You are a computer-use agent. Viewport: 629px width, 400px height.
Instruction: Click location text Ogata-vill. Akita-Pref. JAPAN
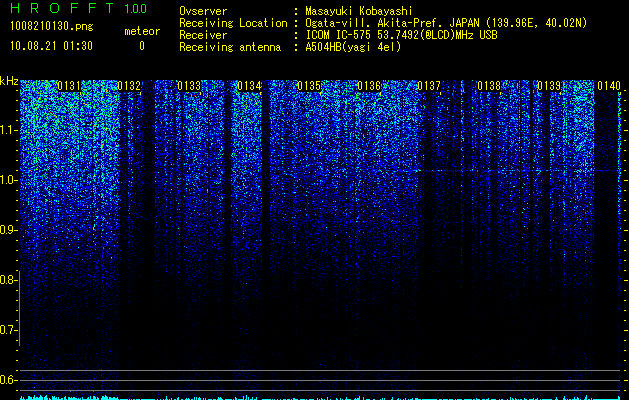(392, 23)
